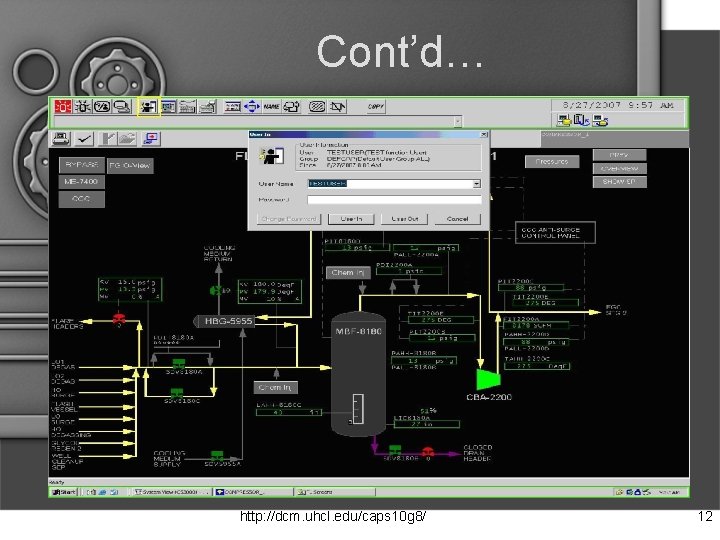Click the third network status icon
720x540 pixels.
click(x=600, y=121)
